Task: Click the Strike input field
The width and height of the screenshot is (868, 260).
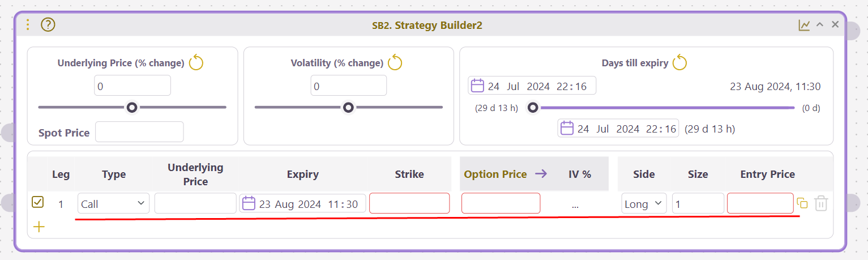Action: [409, 203]
